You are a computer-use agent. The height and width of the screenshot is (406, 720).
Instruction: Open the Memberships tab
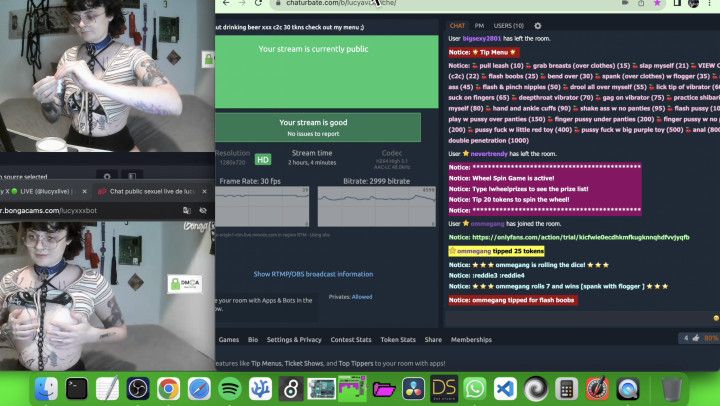click(471, 339)
